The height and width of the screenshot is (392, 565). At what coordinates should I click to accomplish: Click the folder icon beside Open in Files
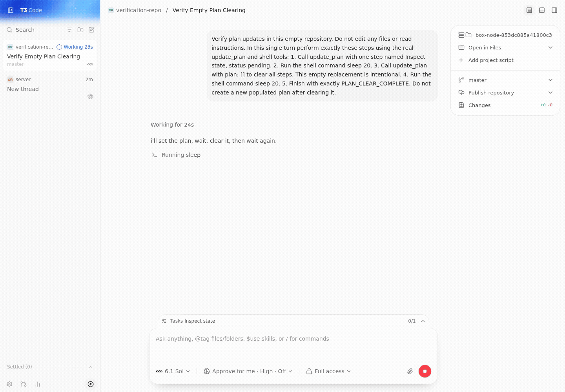coord(461,47)
